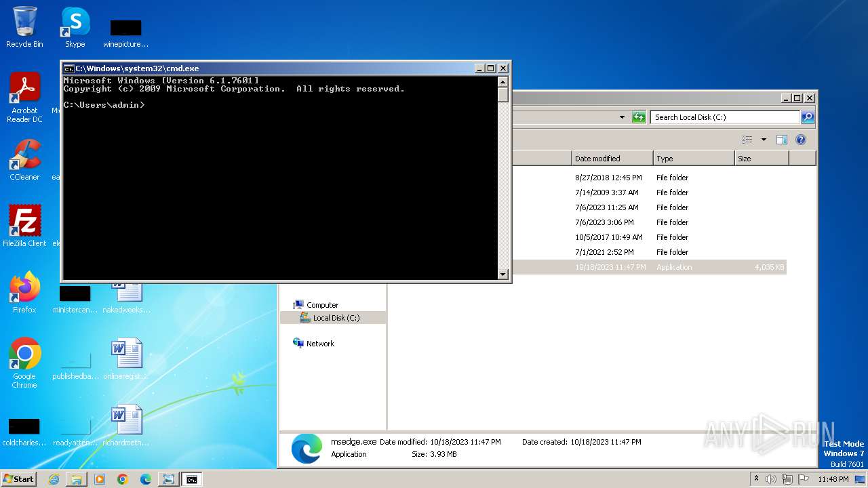Viewport: 868px width, 488px height.
Task: Minimize the cmd.exe window
Action: pos(480,68)
